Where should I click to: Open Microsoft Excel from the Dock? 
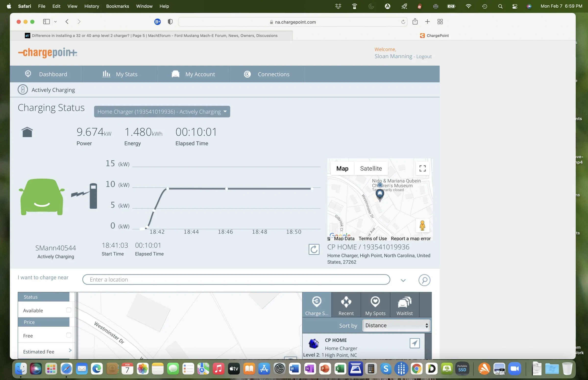pyautogui.click(x=340, y=369)
